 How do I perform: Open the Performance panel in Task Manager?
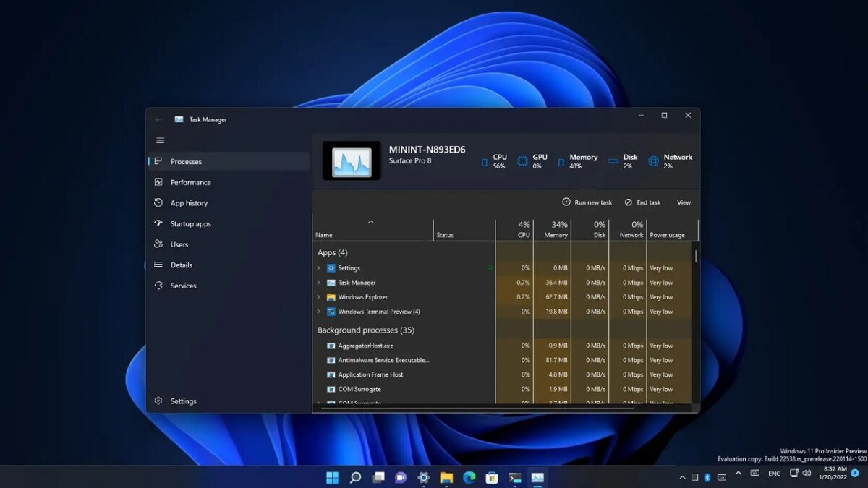(x=190, y=182)
